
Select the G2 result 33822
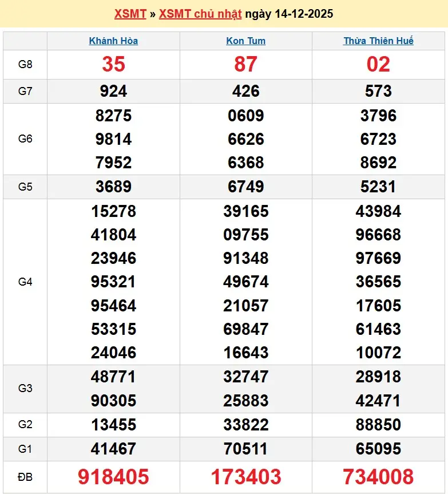click(x=246, y=425)
